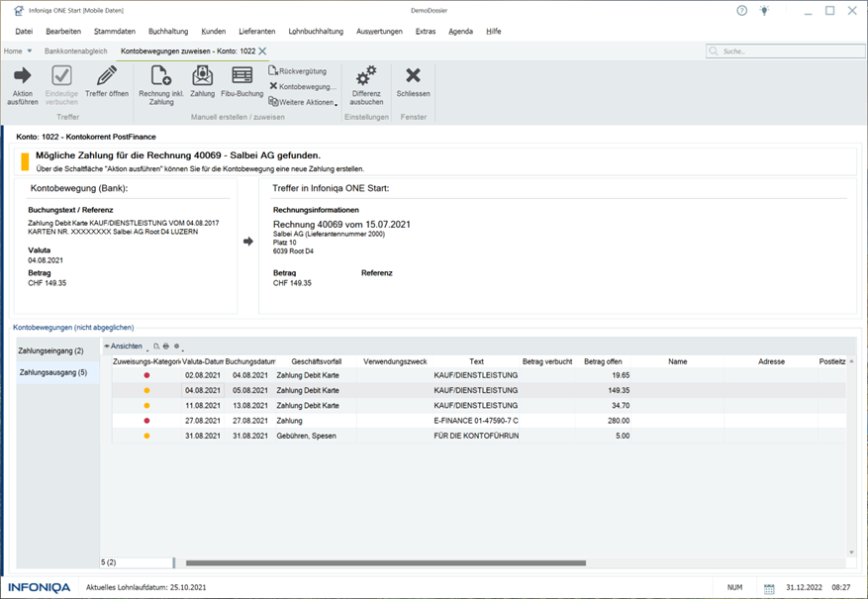The image size is (868, 599).
Task: Open the Extras menu
Action: (x=426, y=32)
